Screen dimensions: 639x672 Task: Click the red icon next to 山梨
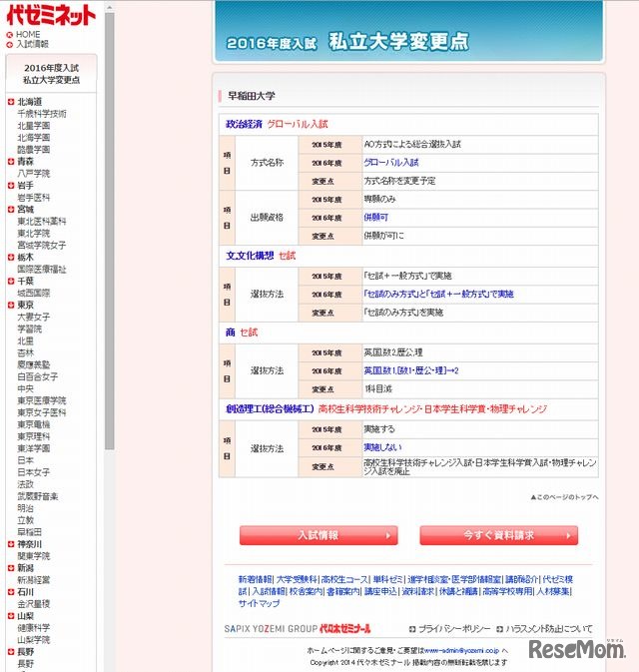11,616
